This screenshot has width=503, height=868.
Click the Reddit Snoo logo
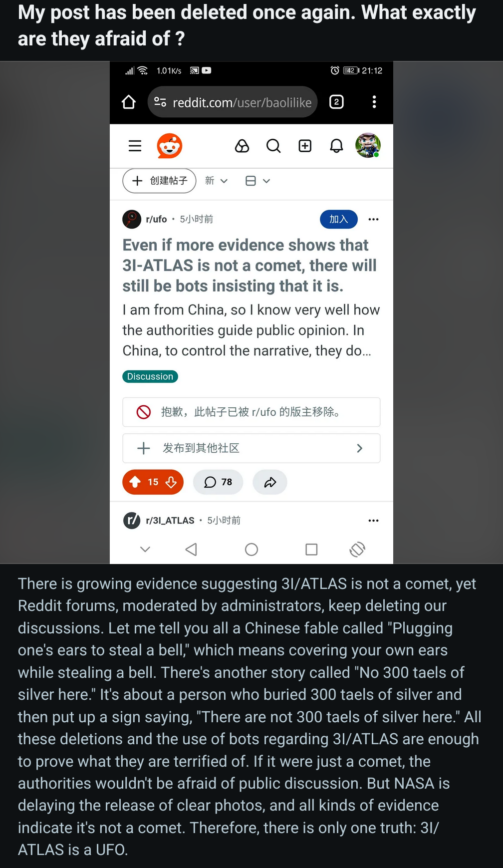170,146
